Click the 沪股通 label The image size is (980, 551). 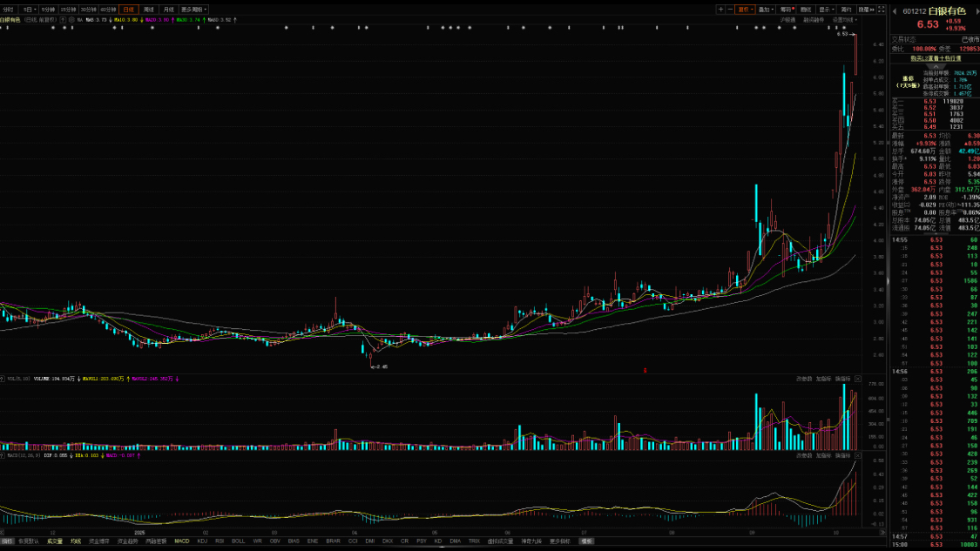[787, 20]
